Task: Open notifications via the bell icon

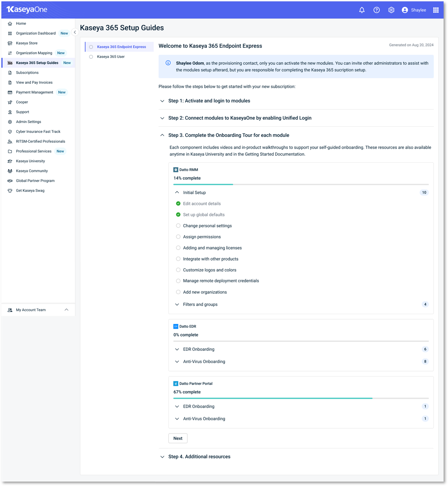Action: pyautogui.click(x=362, y=10)
